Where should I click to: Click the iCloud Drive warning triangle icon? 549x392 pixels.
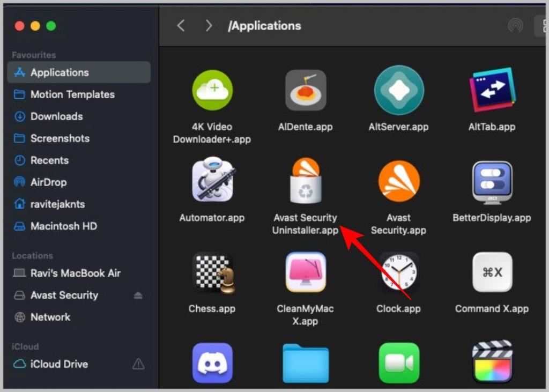coord(138,364)
